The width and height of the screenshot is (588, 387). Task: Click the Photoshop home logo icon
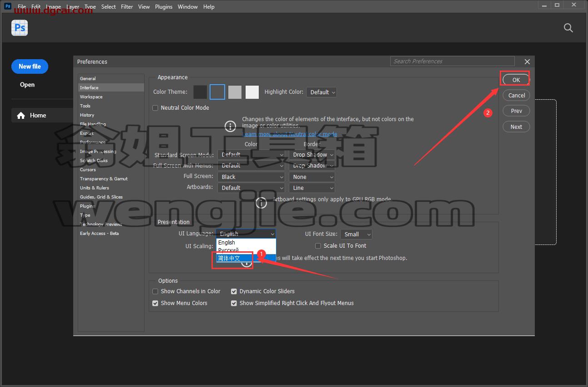tap(20, 28)
